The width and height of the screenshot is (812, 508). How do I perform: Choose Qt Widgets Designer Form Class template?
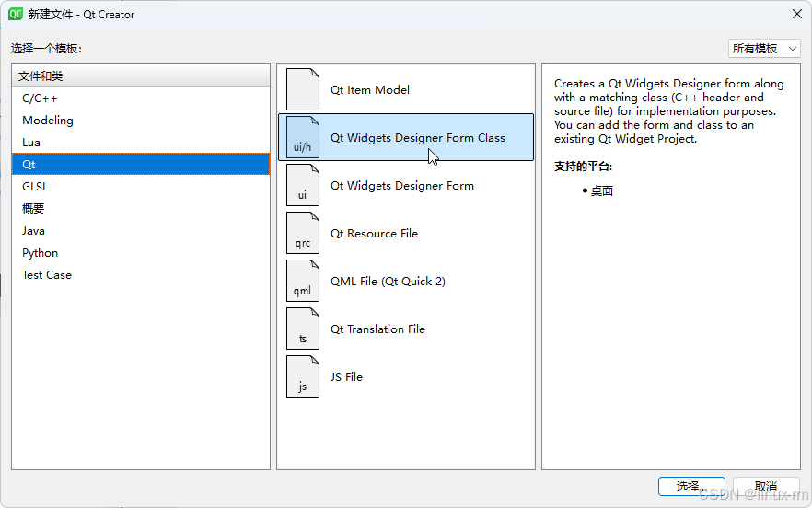coord(406,137)
